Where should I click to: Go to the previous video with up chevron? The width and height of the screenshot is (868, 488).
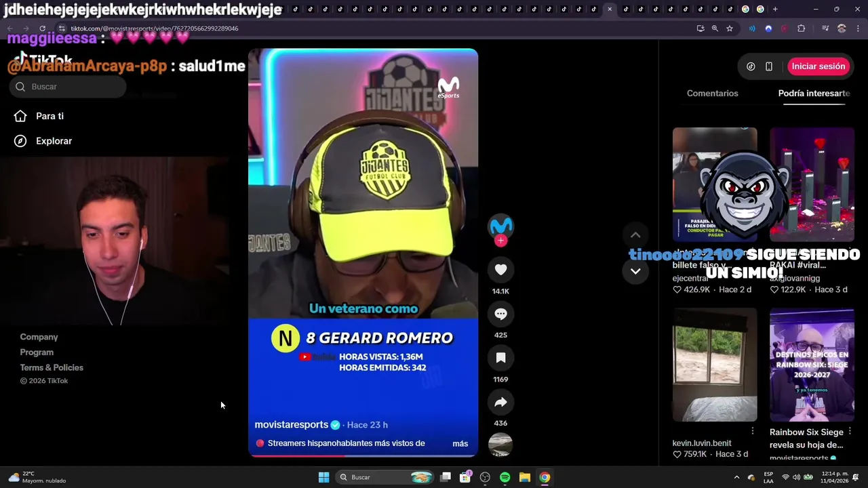[x=635, y=235]
